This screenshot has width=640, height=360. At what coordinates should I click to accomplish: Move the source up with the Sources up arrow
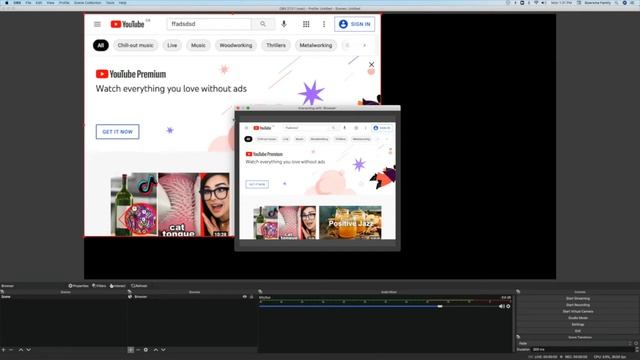tap(156, 350)
